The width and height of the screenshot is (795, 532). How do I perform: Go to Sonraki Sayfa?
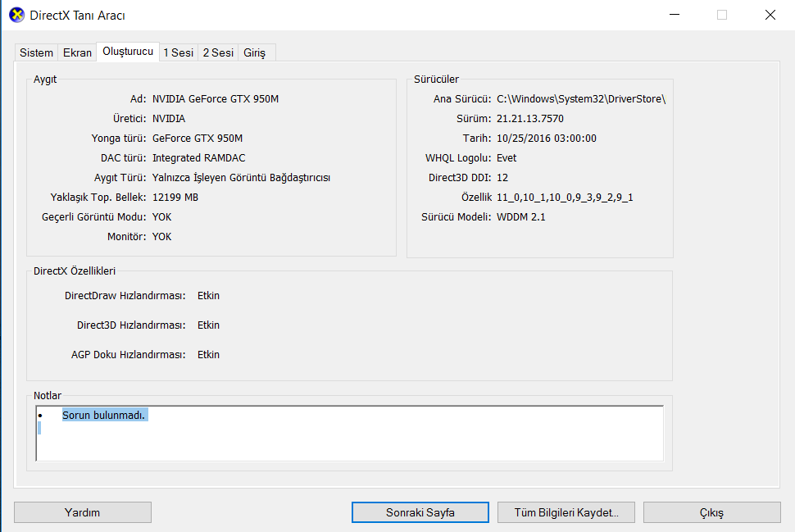point(420,512)
